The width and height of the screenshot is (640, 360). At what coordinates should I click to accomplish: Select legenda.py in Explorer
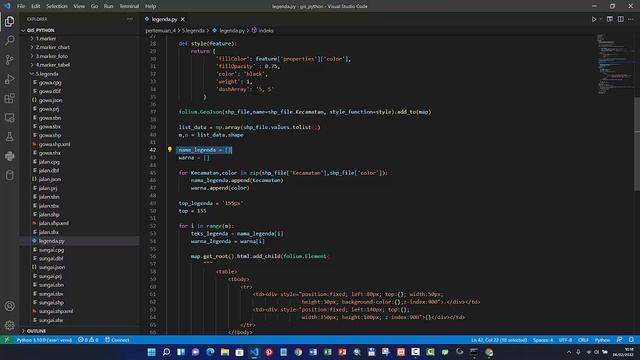click(x=51, y=241)
